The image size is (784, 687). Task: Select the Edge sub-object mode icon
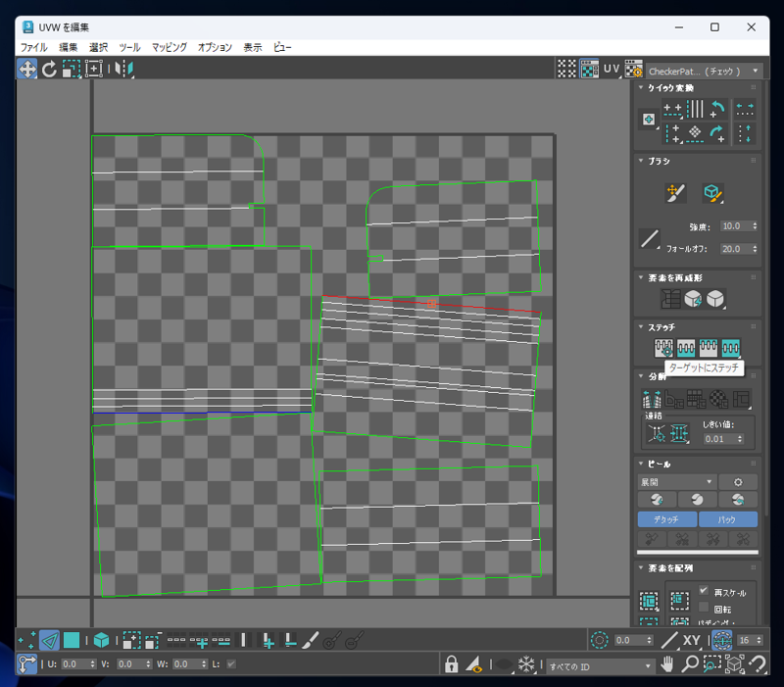pyautogui.click(x=50, y=640)
